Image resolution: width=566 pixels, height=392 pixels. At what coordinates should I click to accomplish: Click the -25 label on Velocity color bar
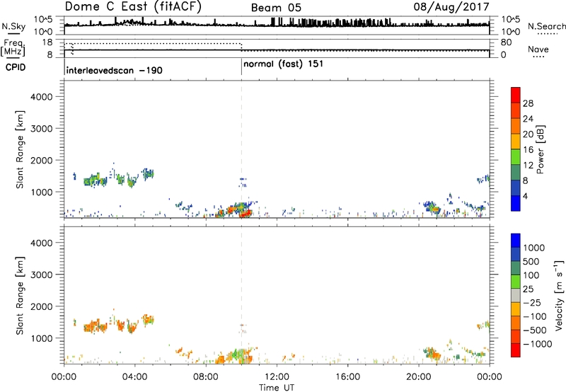[x=532, y=303]
